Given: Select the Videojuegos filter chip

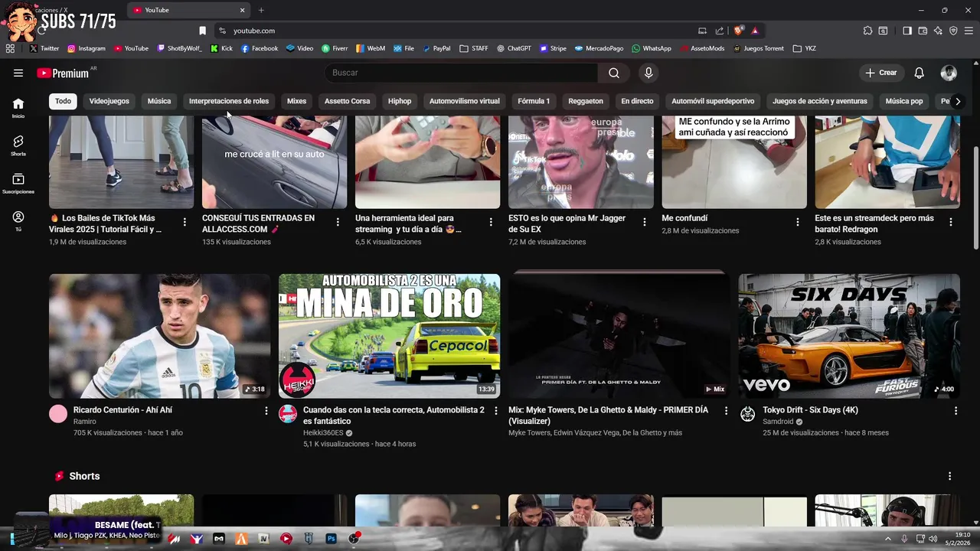Looking at the screenshot, I should coord(109,101).
